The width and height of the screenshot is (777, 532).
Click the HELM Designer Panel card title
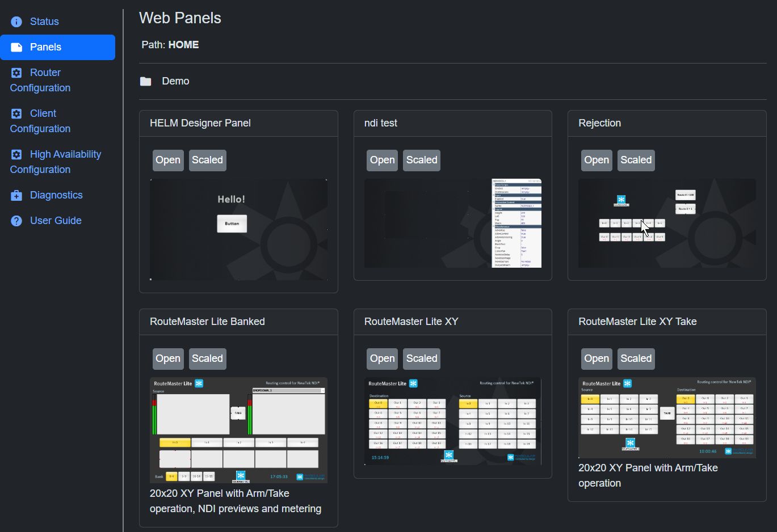click(x=200, y=123)
